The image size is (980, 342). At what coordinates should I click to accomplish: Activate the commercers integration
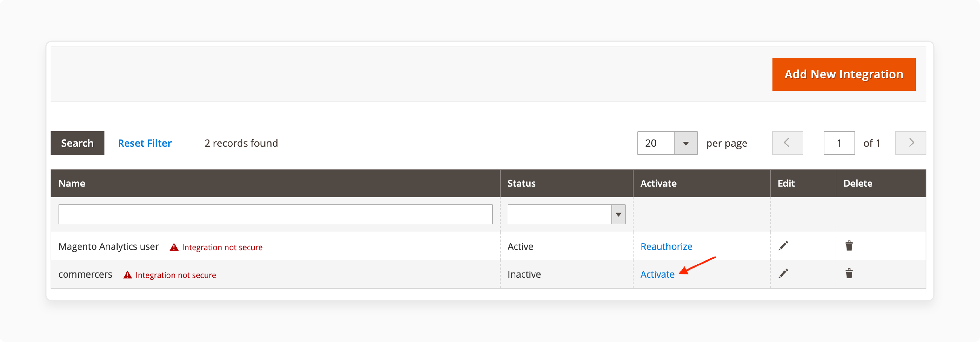coord(657,274)
